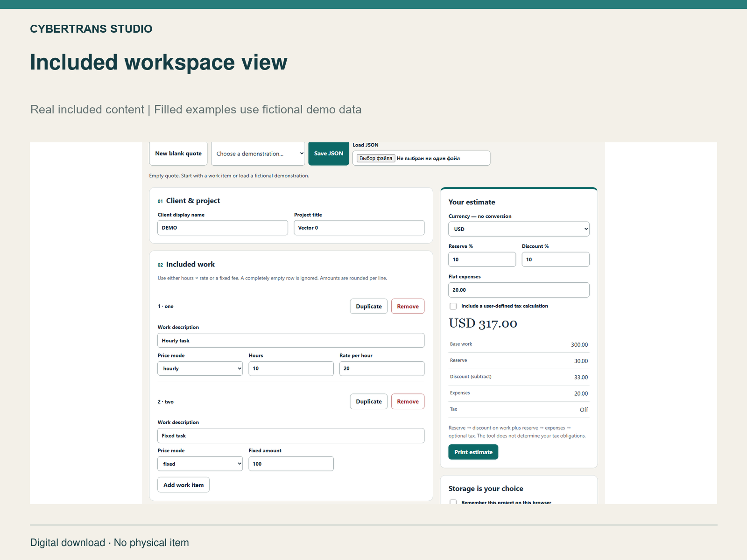Select the Rate per hour field
This screenshot has width=747, height=560.
coord(382,369)
